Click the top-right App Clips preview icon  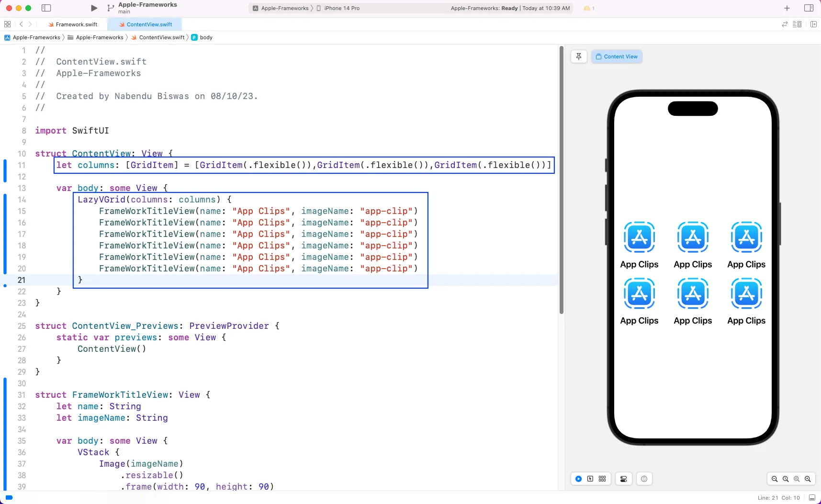pos(746,237)
